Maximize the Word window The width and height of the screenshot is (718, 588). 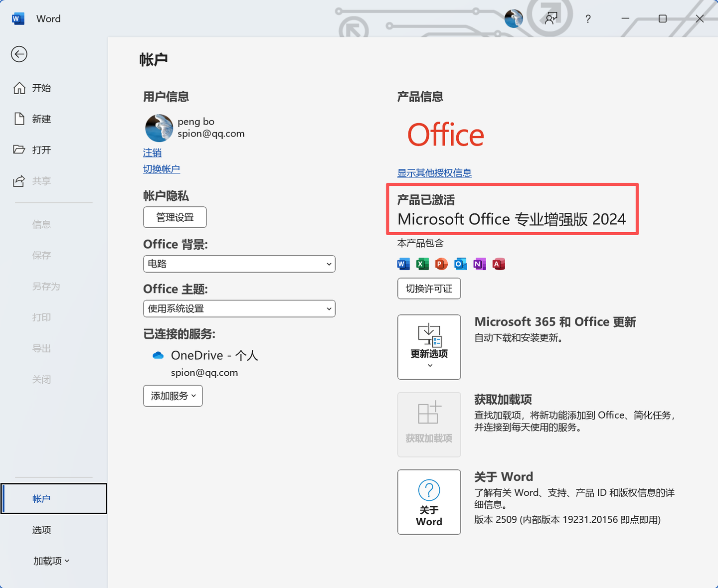[x=663, y=18]
